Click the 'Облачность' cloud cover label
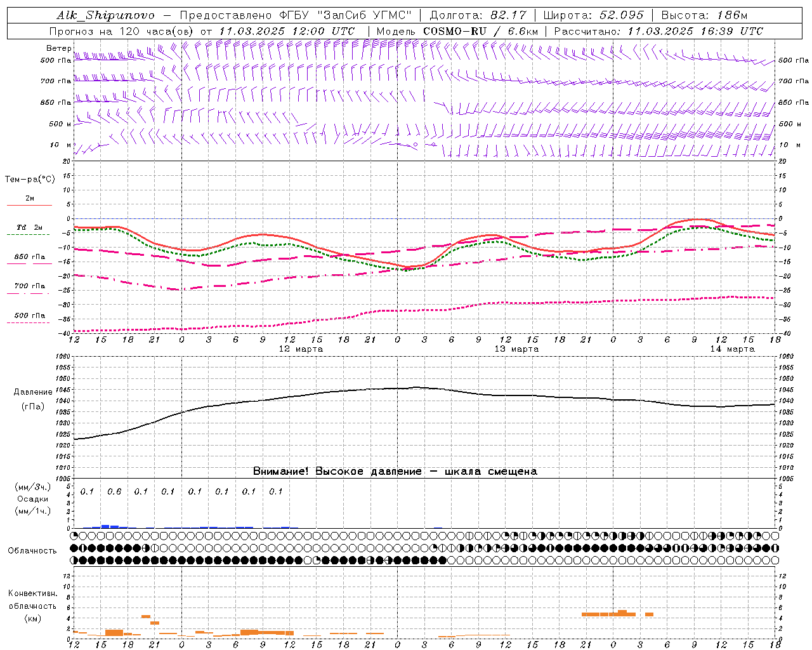812x650 pixels. [32, 551]
